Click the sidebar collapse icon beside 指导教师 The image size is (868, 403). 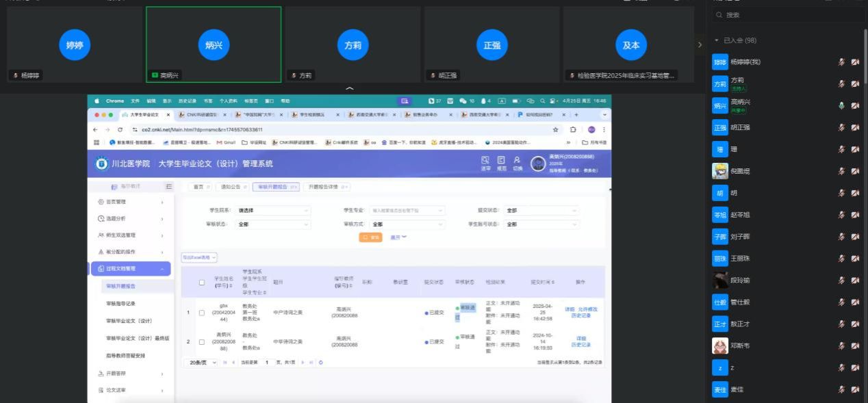coord(168,186)
